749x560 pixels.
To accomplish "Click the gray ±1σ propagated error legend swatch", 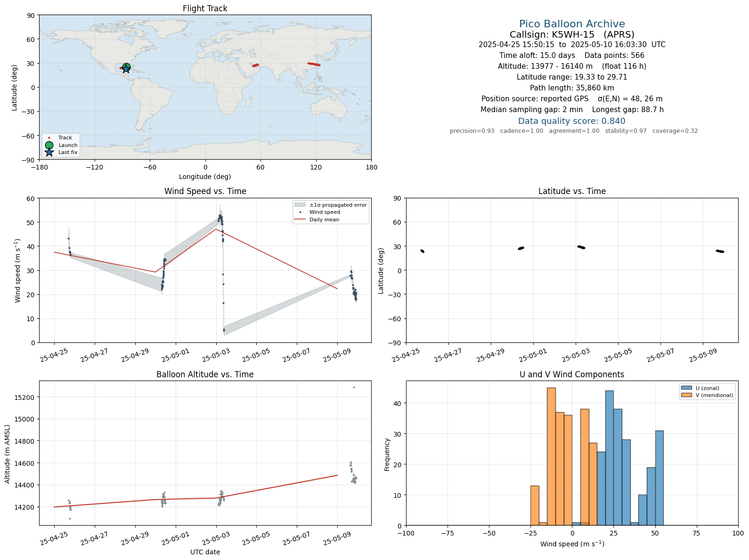I will 300,205.
